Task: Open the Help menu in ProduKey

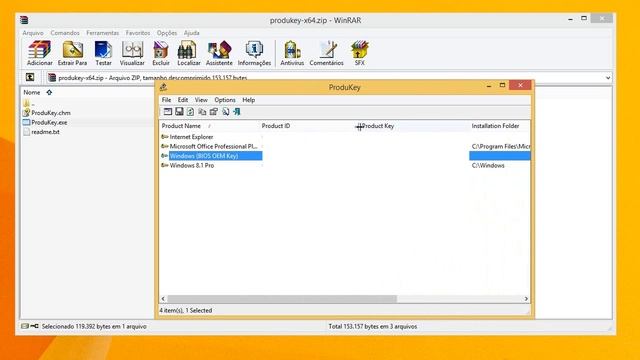Action: (249, 100)
